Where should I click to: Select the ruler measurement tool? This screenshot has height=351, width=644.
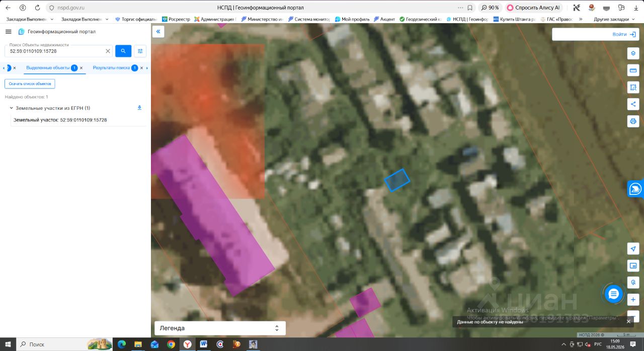[x=633, y=71]
